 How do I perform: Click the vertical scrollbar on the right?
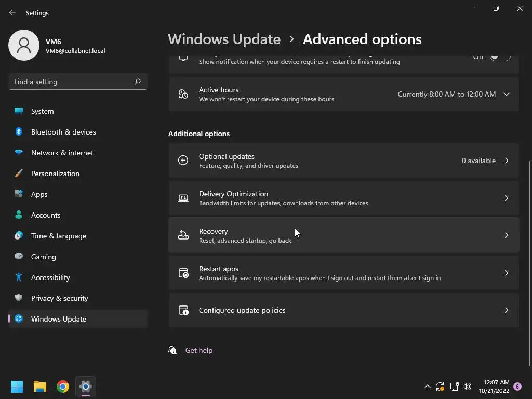[529, 263]
